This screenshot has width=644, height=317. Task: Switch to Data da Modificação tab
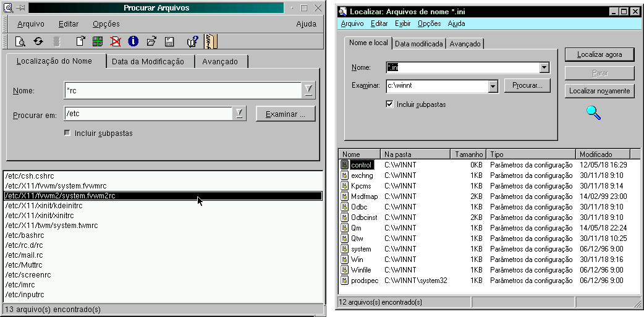(x=148, y=62)
